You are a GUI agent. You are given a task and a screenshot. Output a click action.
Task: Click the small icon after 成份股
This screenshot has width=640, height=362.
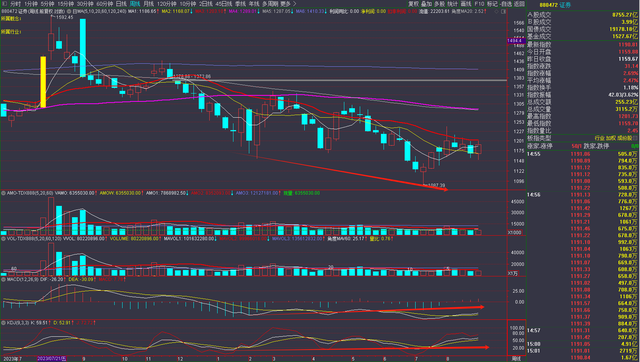click(x=635, y=138)
